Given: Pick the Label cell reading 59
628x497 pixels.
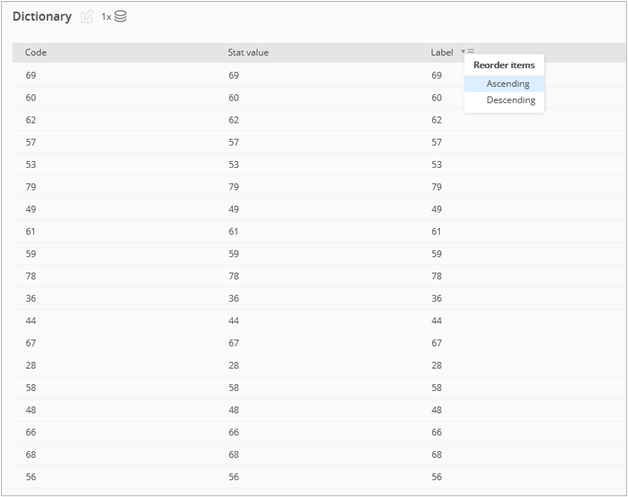Looking at the screenshot, I should (437, 254).
